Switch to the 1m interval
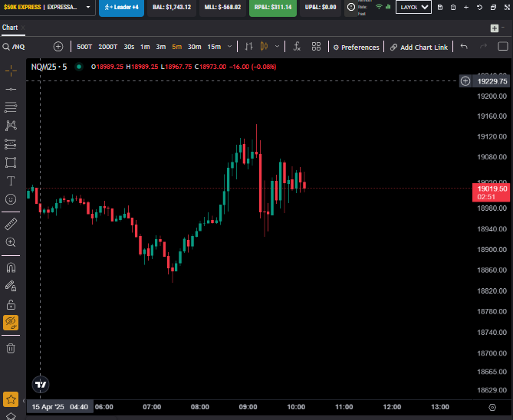Screen dimensions: 513x420 tap(145, 47)
